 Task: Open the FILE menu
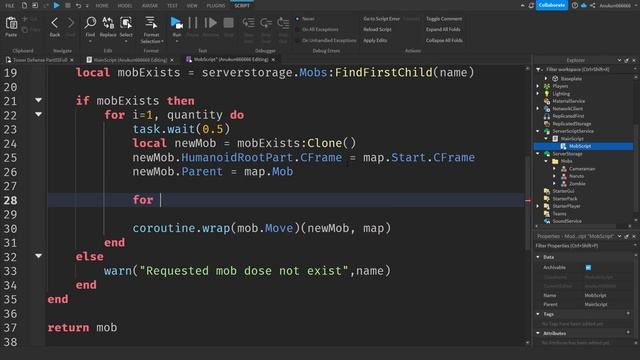pos(9,6)
